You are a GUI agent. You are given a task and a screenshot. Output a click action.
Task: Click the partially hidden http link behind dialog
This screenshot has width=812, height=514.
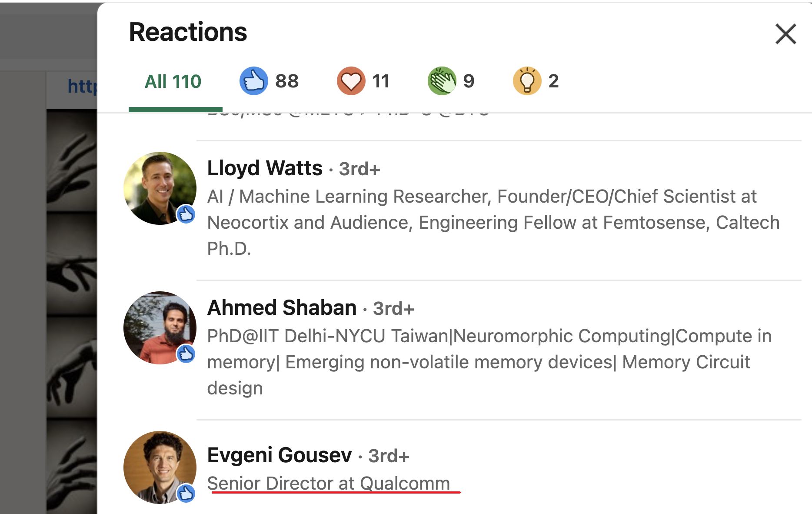click(x=82, y=86)
